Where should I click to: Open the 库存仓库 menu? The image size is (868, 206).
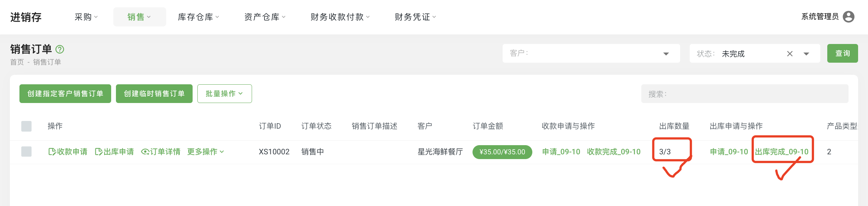coord(198,17)
